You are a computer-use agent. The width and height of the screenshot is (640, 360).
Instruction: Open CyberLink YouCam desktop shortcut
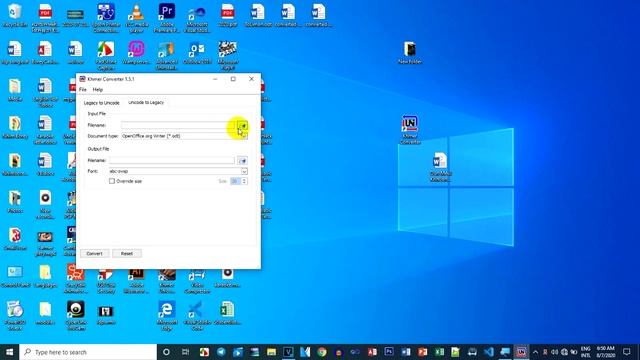click(x=76, y=316)
